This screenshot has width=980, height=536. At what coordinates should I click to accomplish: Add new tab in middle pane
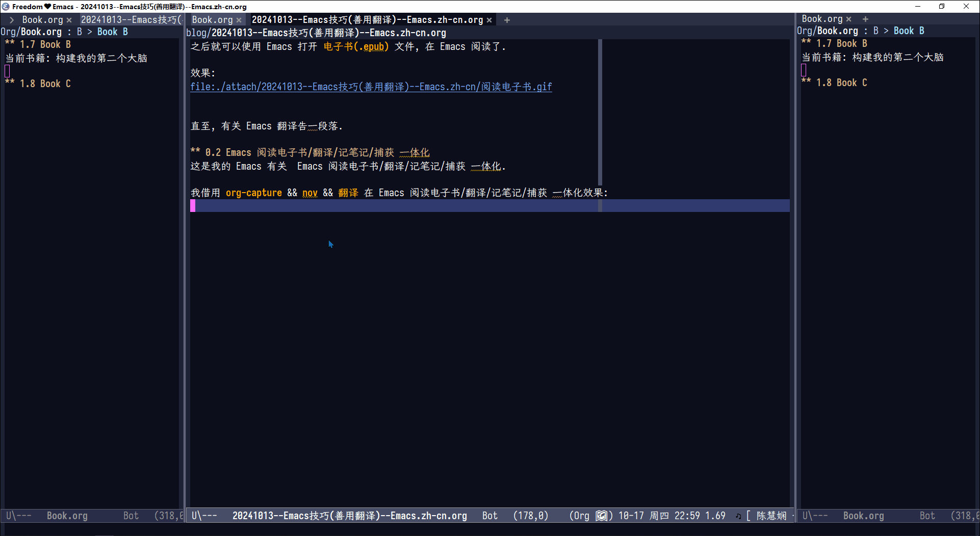click(x=507, y=20)
